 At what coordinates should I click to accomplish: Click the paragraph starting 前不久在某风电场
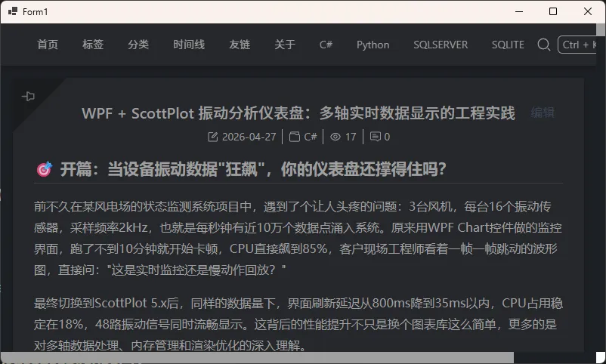298,238
